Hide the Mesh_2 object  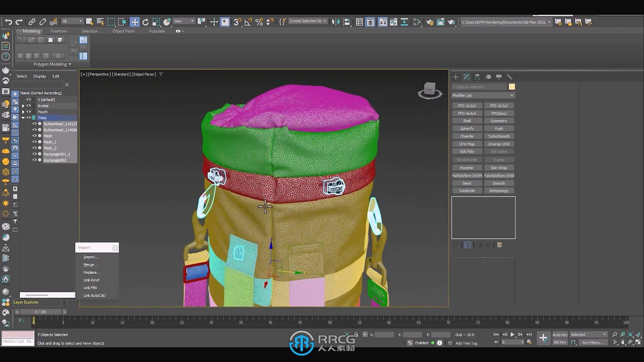click(x=34, y=148)
